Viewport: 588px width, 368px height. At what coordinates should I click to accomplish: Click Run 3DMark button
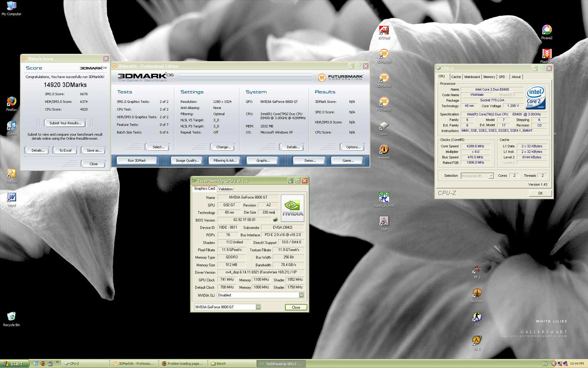(137, 160)
